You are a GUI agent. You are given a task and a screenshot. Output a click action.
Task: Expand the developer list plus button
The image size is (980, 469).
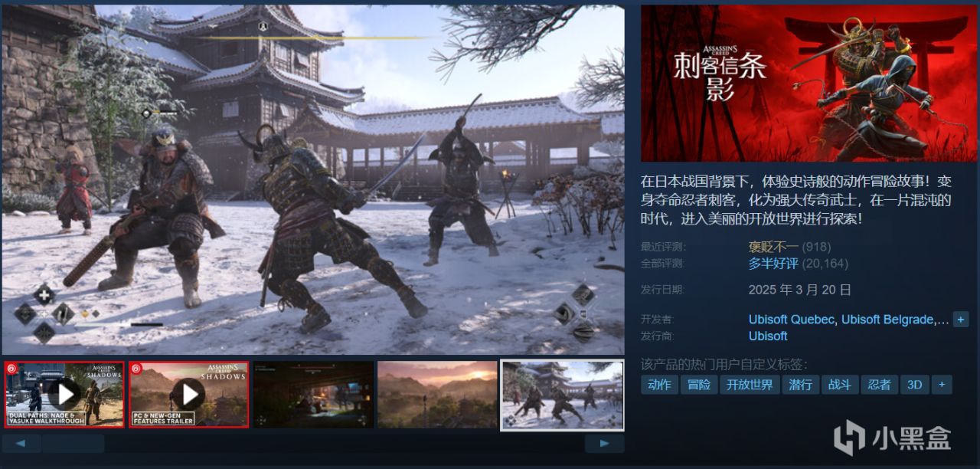pyautogui.click(x=961, y=320)
